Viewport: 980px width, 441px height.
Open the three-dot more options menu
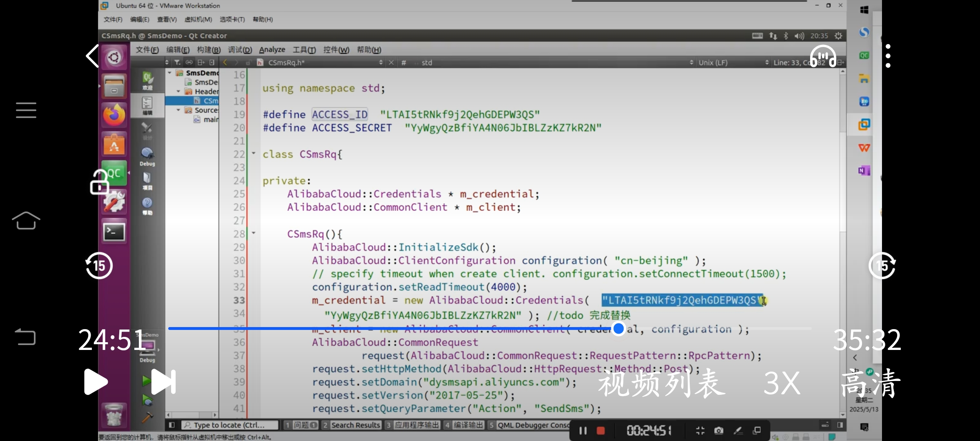point(888,56)
